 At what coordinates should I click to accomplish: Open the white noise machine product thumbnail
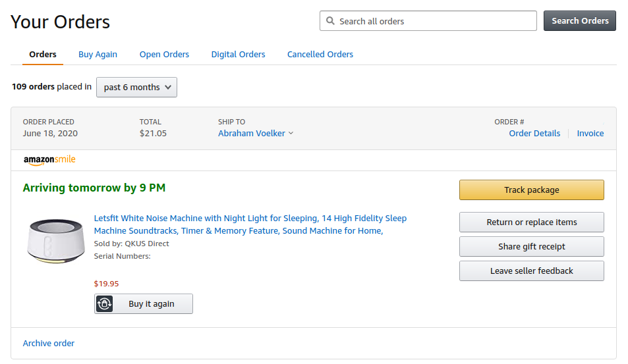point(56,240)
